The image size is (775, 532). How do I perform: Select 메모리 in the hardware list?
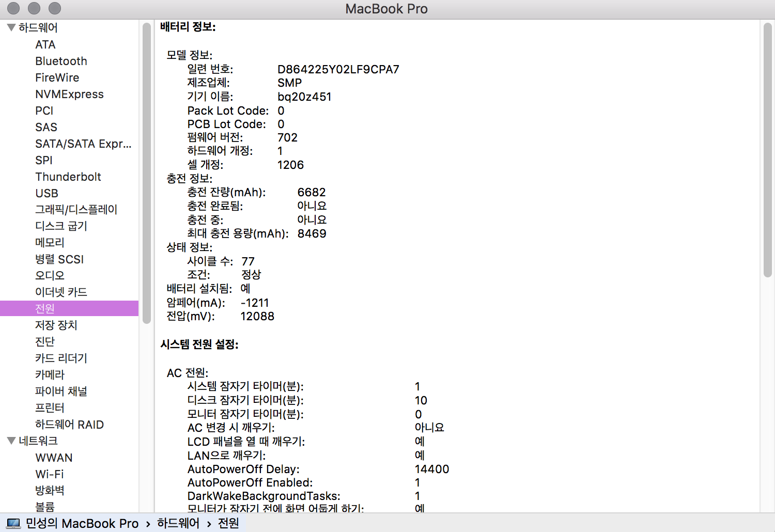pyautogui.click(x=50, y=243)
